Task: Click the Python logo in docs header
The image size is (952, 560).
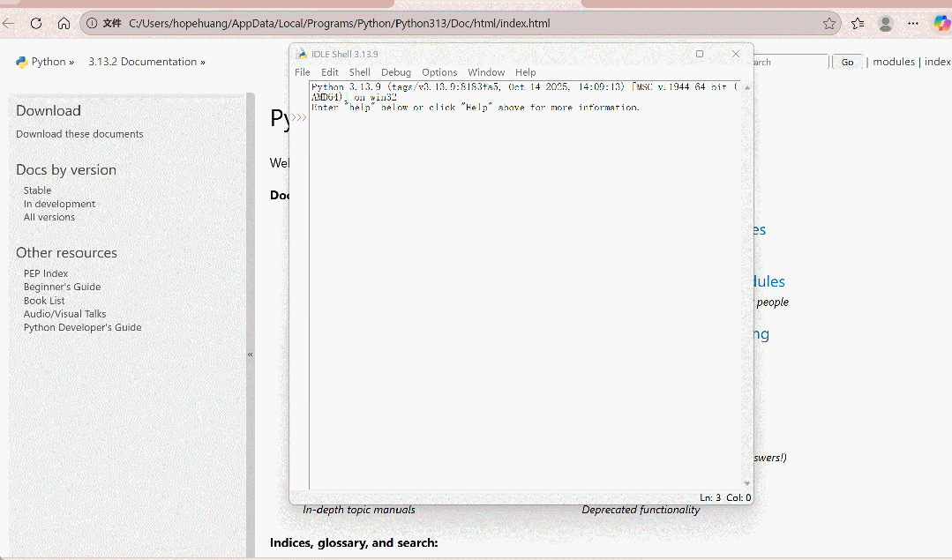Action: pyautogui.click(x=22, y=62)
